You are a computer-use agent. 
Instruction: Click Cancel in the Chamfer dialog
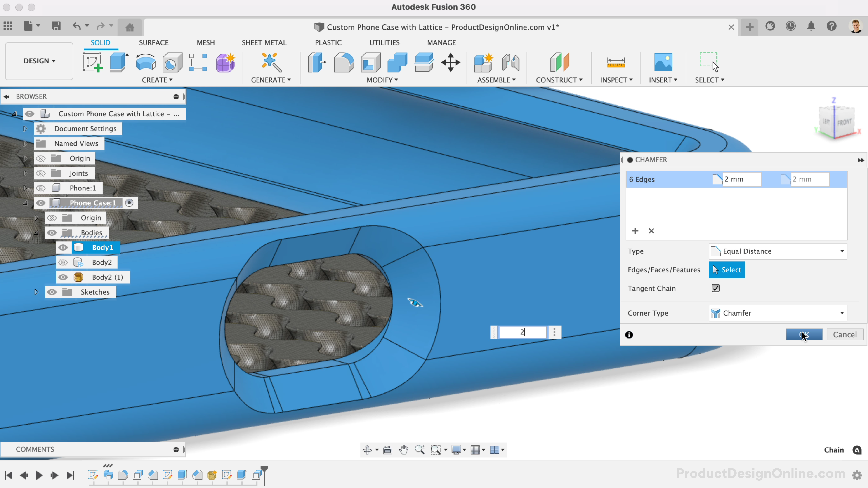(845, 335)
